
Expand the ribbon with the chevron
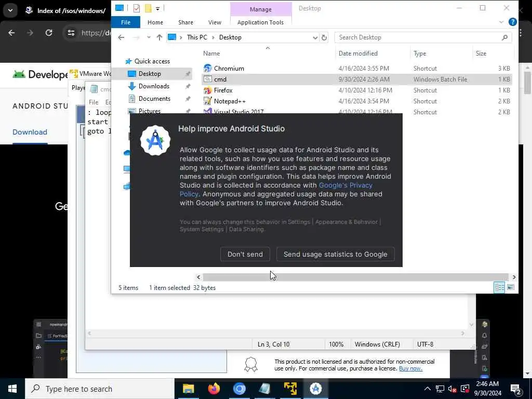501,22
